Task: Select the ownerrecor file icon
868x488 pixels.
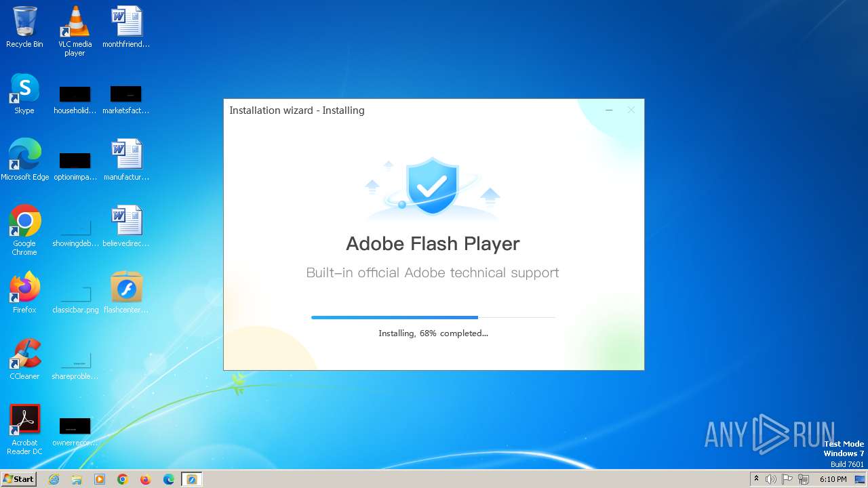Action: [x=75, y=431]
